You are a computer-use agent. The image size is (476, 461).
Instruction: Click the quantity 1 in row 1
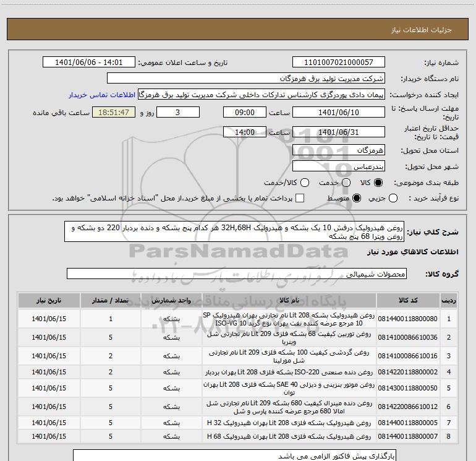111,319
